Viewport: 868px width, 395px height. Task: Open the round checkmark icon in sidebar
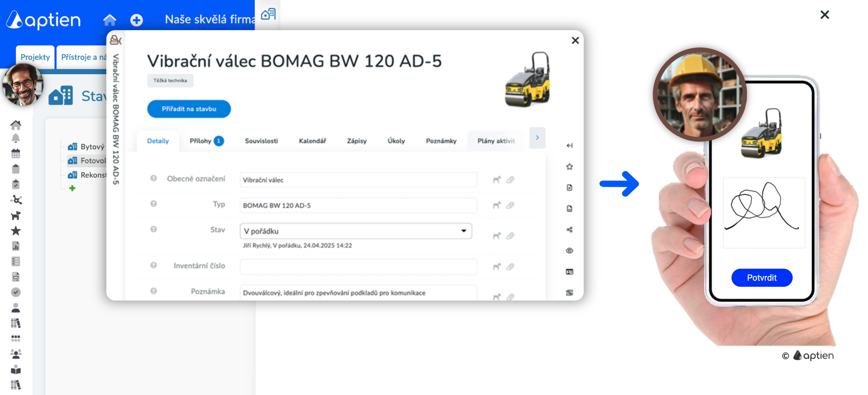pyautogui.click(x=16, y=292)
